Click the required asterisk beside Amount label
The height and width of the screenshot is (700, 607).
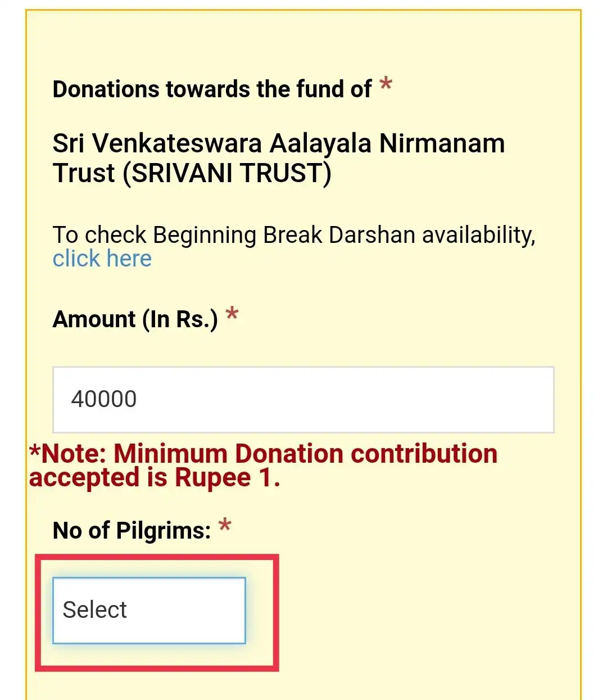(232, 315)
